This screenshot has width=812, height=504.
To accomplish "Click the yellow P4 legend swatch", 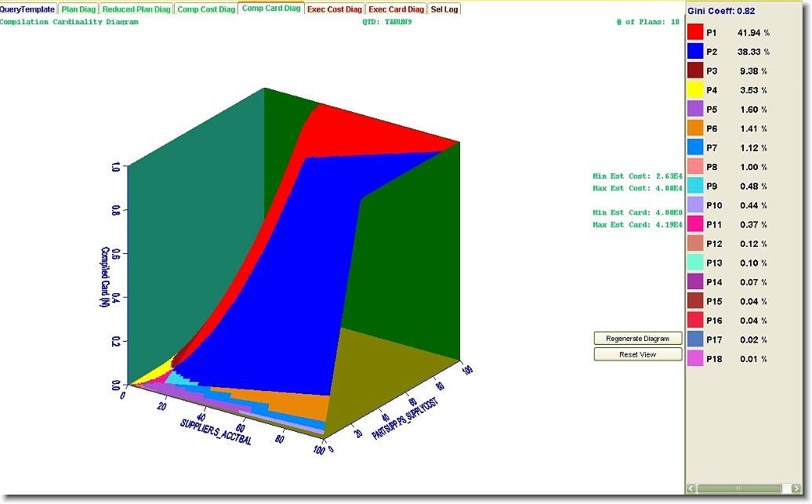I will point(695,90).
